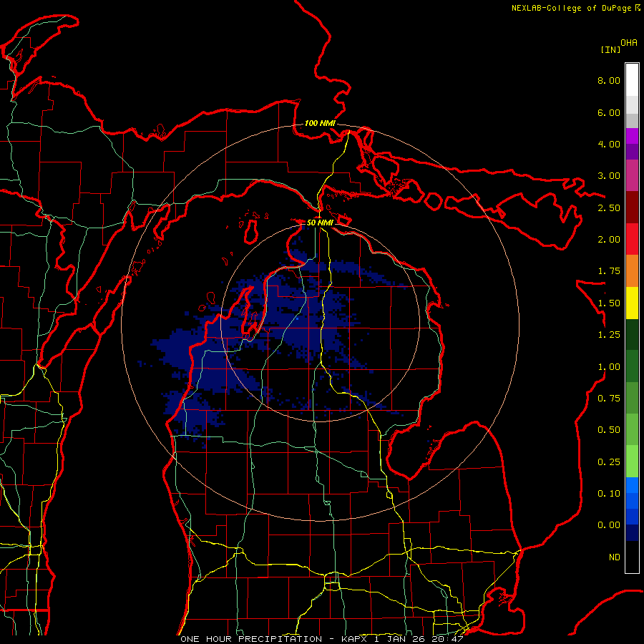Click the 1.00 scale value
This screenshot has height=644, width=644.
[x=609, y=367]
